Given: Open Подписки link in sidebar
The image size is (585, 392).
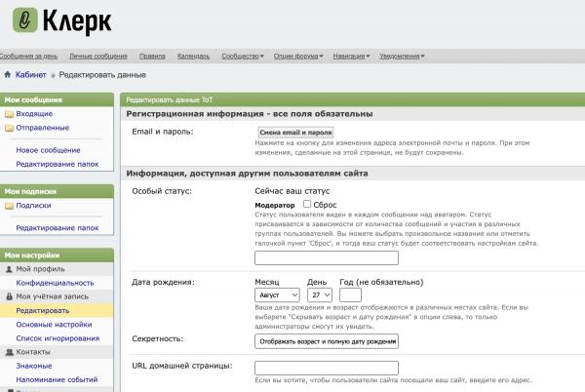Looking at the screenshot, I should (x=33, y=205).
